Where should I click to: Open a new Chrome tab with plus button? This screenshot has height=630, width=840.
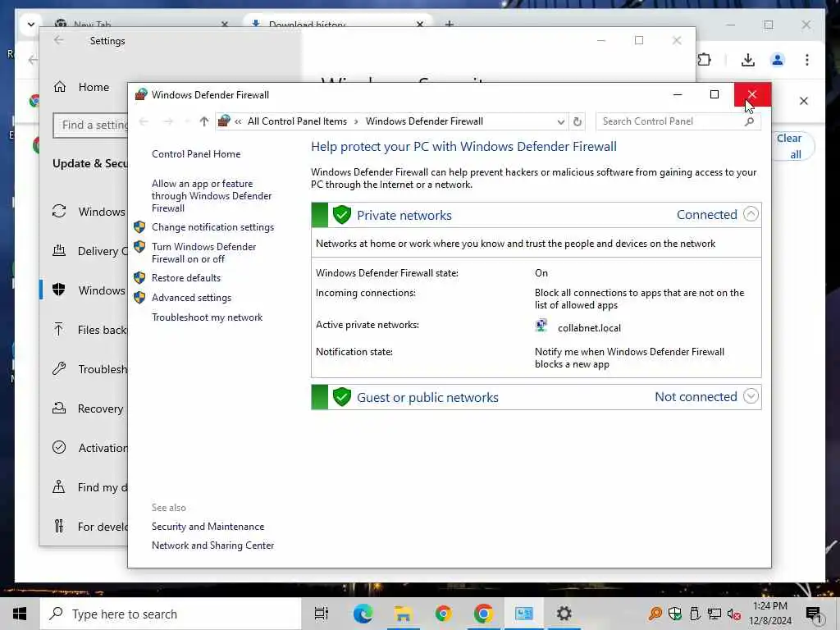click(449, 24)
